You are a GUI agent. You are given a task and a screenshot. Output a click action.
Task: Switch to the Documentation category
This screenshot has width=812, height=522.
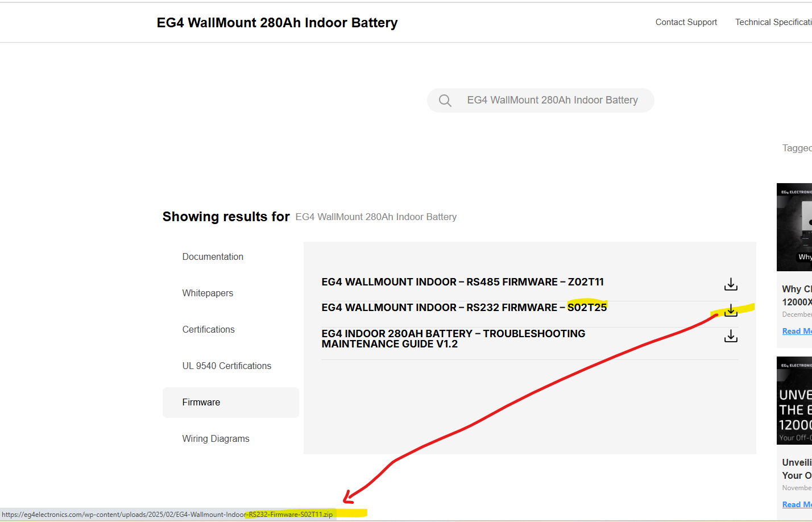(213, 257)
